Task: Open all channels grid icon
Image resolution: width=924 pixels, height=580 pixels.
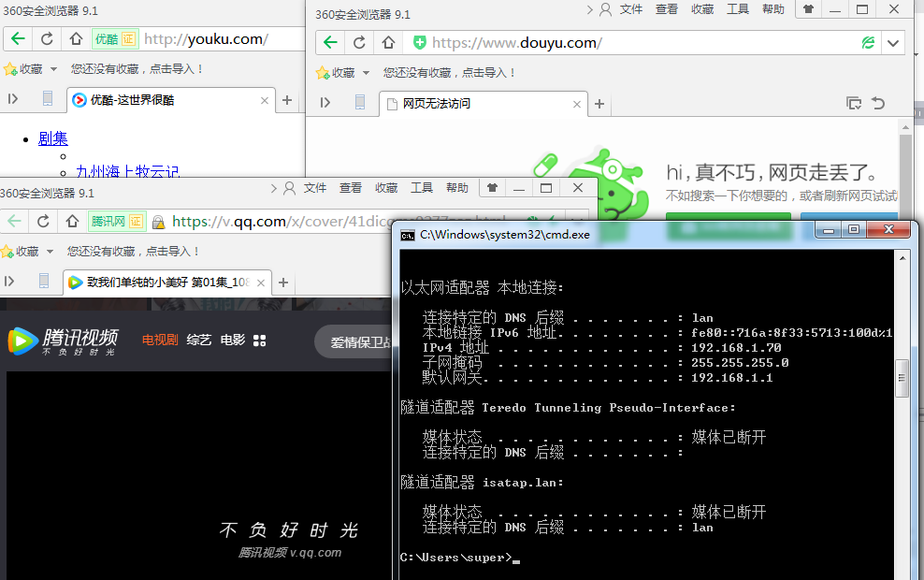Action: (x=259, y=341)
